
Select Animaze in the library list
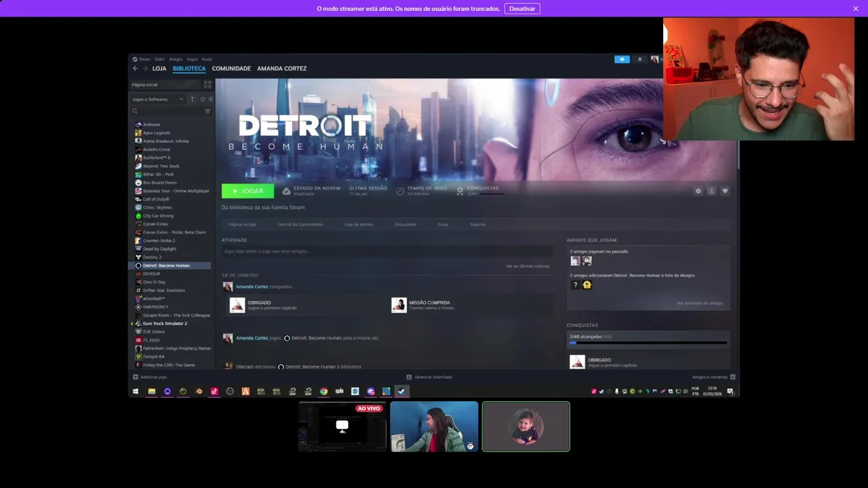point(151,125)
